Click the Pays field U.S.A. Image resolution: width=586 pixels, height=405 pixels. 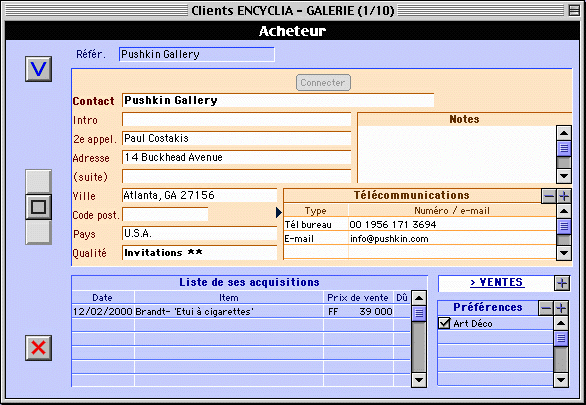pos(200,234)
